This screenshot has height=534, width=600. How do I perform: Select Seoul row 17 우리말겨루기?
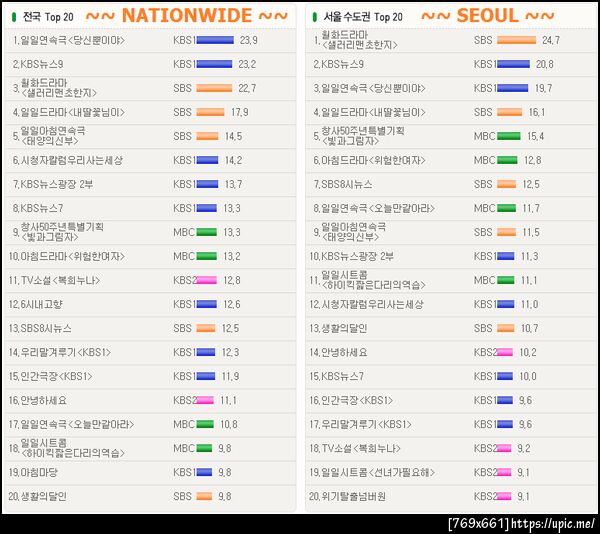point(451,424)
